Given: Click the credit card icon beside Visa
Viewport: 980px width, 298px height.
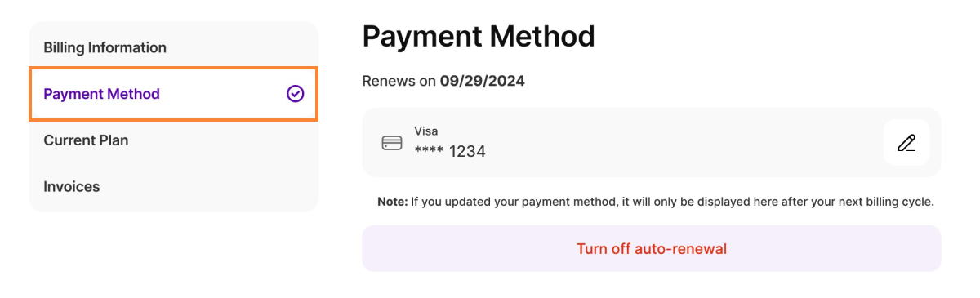Looking at the screenshot, I should click(392, 143).
